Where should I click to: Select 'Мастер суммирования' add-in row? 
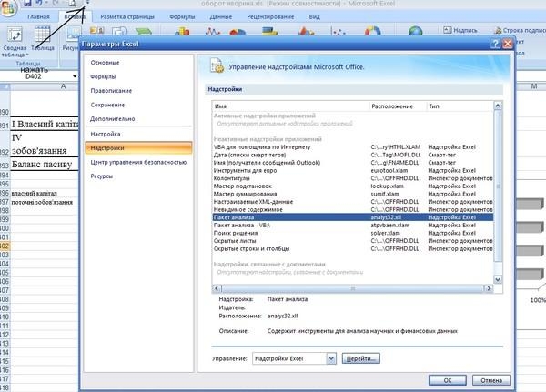(353, 194)
